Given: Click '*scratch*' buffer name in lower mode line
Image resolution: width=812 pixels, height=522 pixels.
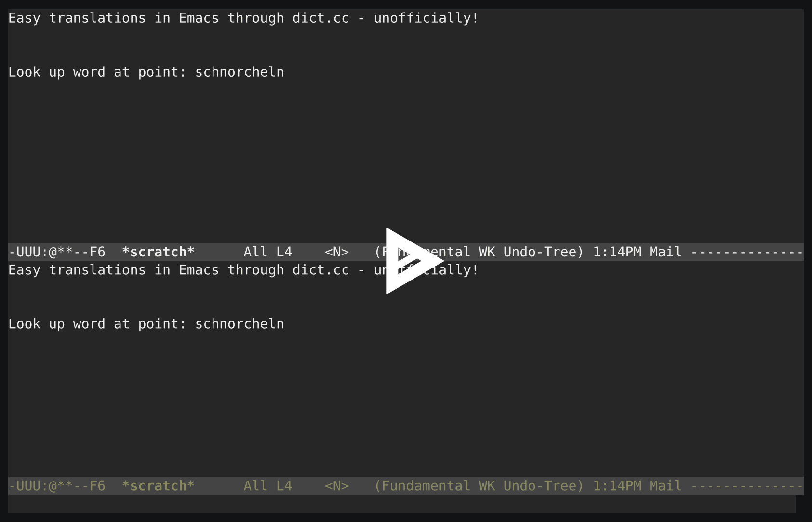Looking at the screenshot, I should pos(158,486).
